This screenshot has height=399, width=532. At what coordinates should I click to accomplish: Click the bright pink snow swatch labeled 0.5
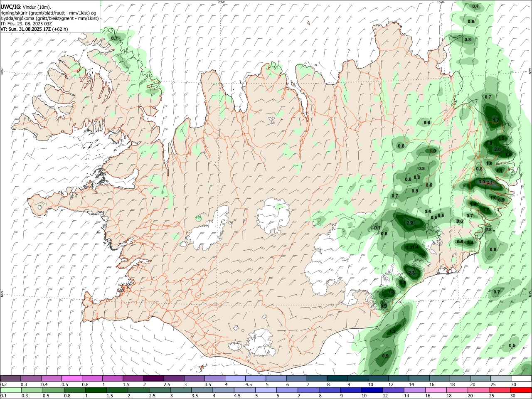coord(71,379)
